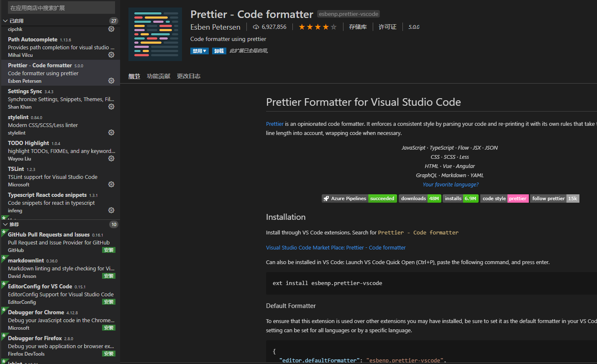This screenshot has width=597, height=364.
Task: Click the Prettier extension logo
Action: [155, 34]
